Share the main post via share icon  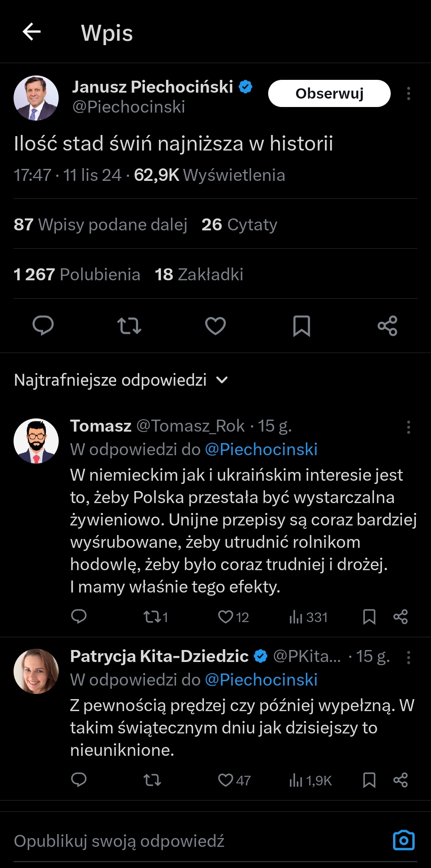click(388, 325)
